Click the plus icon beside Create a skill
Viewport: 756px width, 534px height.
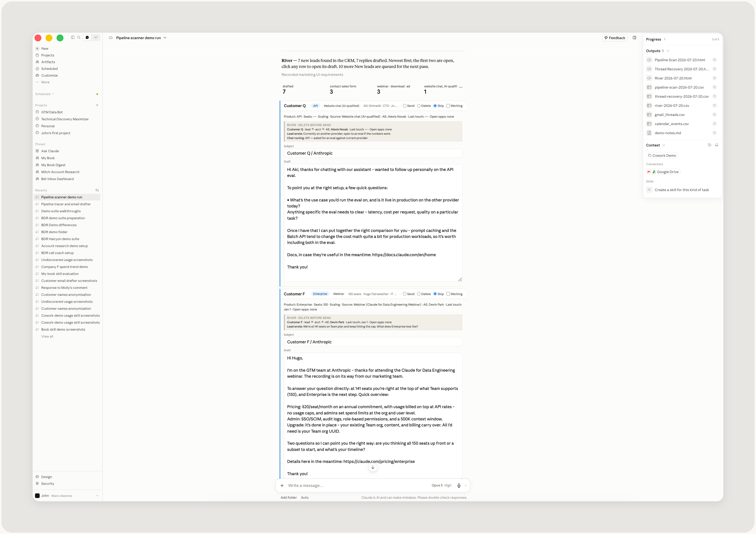coord(649,190)
